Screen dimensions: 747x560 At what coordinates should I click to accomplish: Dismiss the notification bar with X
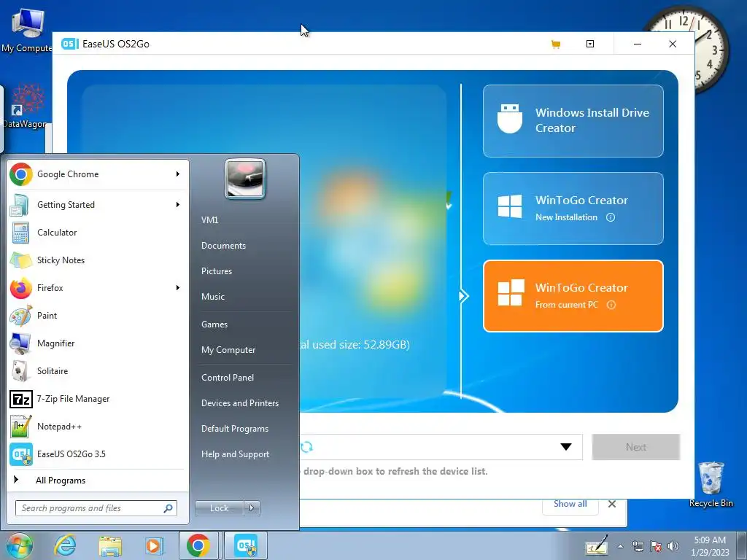(x=612, y=504)
